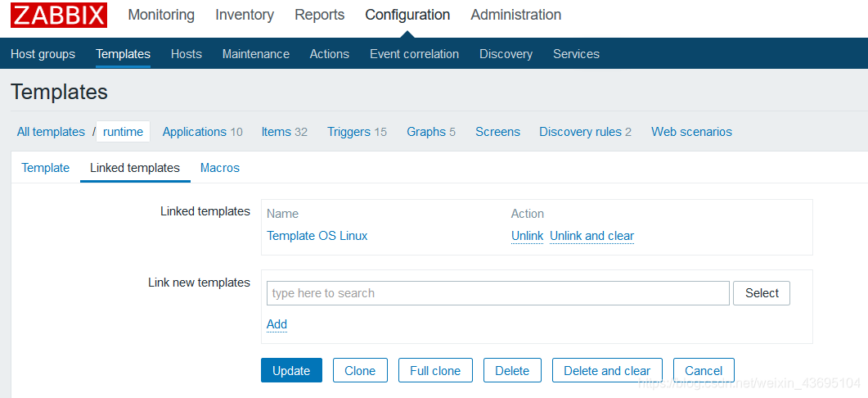Click the Add link under search
The image size is (868, 398).
[277, 324]
